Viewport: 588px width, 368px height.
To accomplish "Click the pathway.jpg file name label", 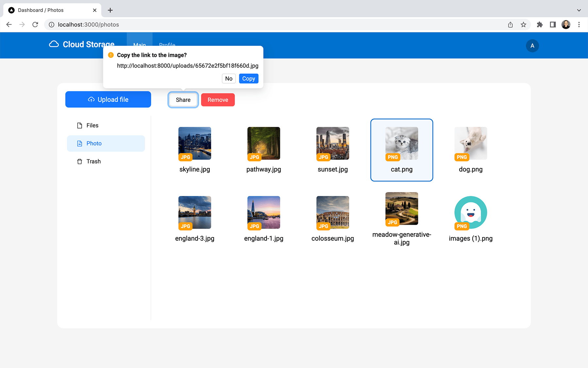I will [x=264, y=169].
